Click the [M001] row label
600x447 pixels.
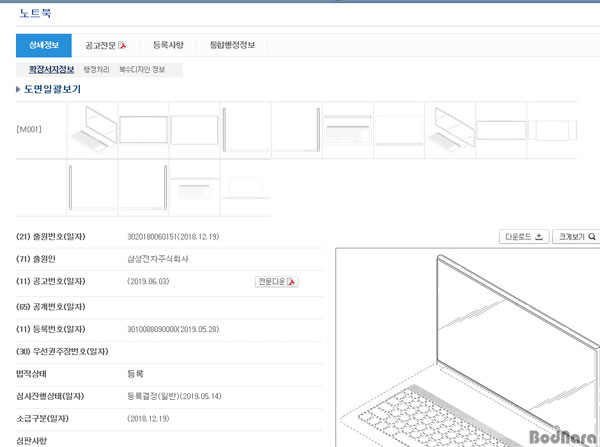click(29, 129)
